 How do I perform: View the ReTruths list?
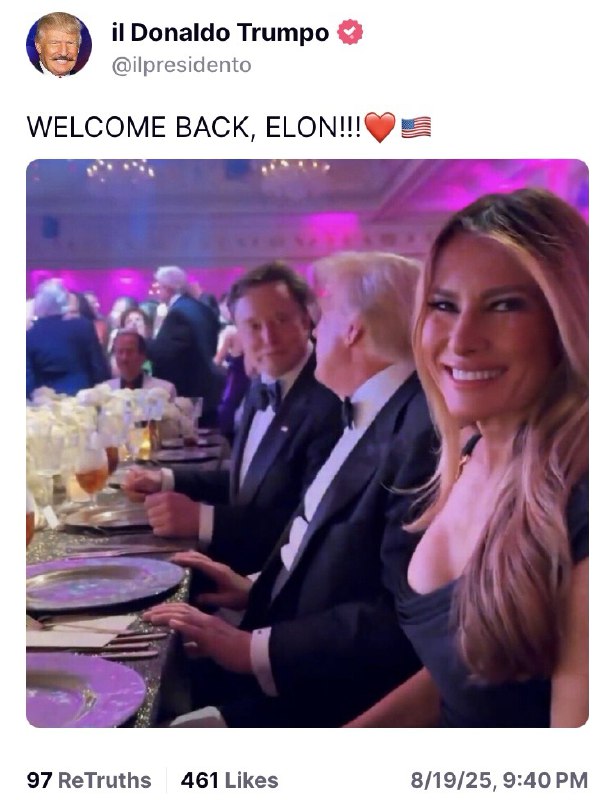89,780
